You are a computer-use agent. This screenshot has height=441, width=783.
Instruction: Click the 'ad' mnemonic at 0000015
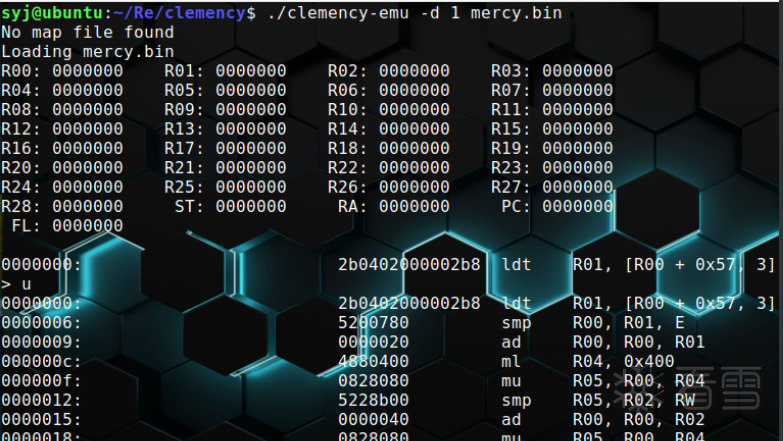[511, 420]
